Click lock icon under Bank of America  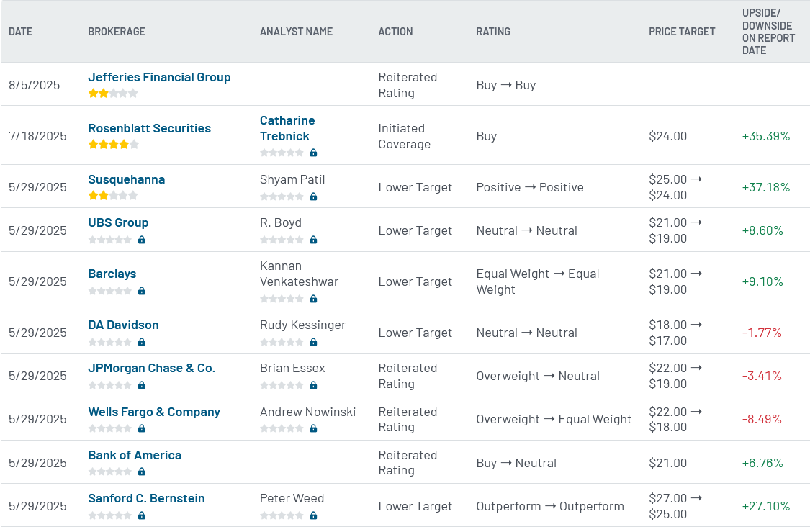142,472
